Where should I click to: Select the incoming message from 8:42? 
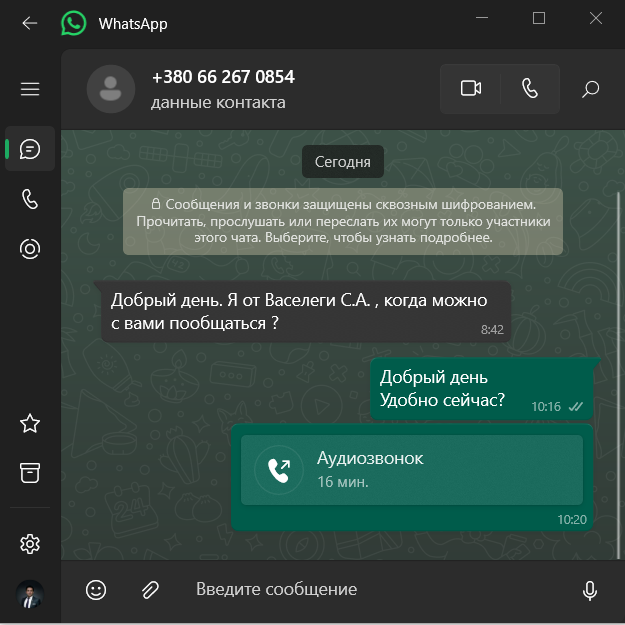click(306, 312)
